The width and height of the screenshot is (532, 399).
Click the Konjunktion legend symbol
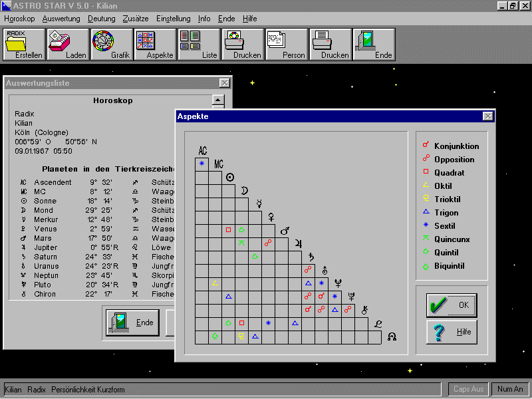[x=425, y=146]
